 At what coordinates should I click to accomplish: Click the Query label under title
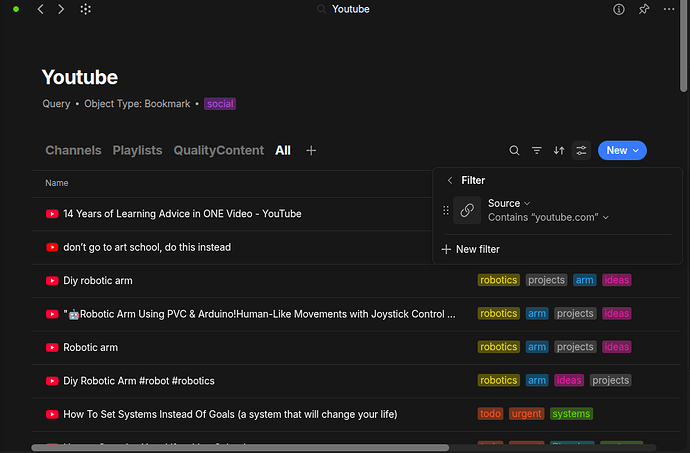click(56, 104)
